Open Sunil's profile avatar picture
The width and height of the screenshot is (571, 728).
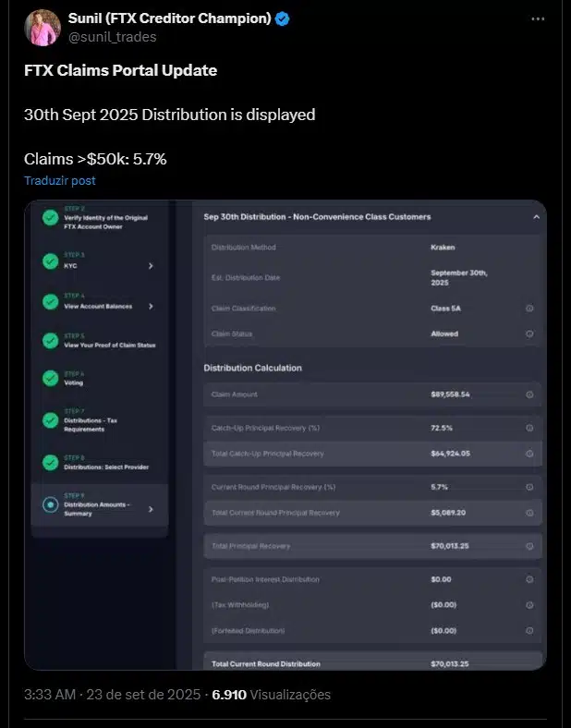(x=43, y=28)
